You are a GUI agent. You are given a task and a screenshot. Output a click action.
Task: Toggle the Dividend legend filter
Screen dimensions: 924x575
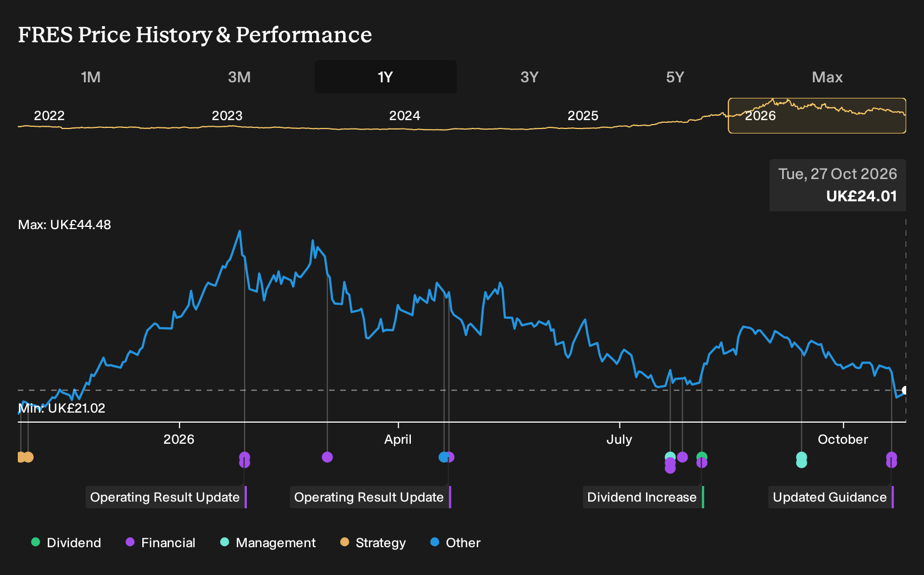66,543
